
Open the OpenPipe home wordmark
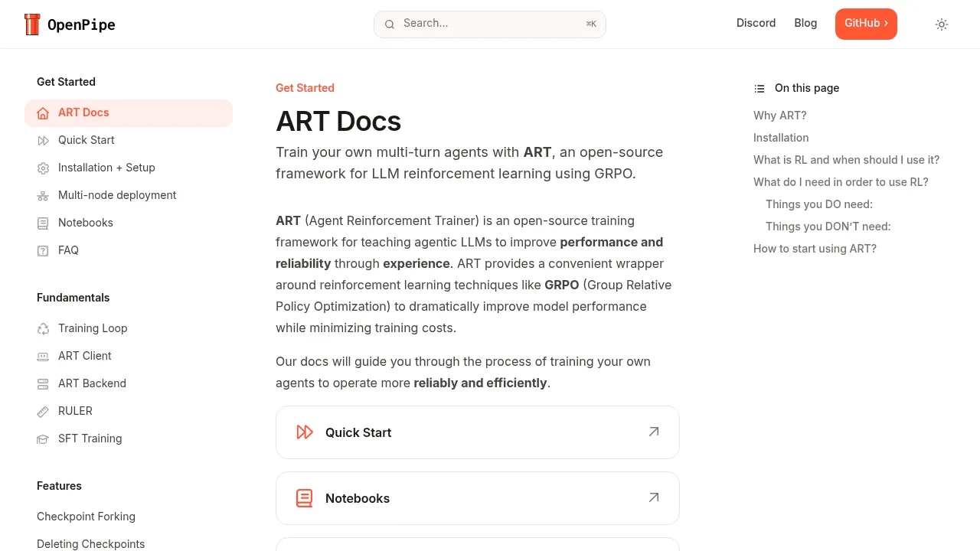(x=81, y=25)
